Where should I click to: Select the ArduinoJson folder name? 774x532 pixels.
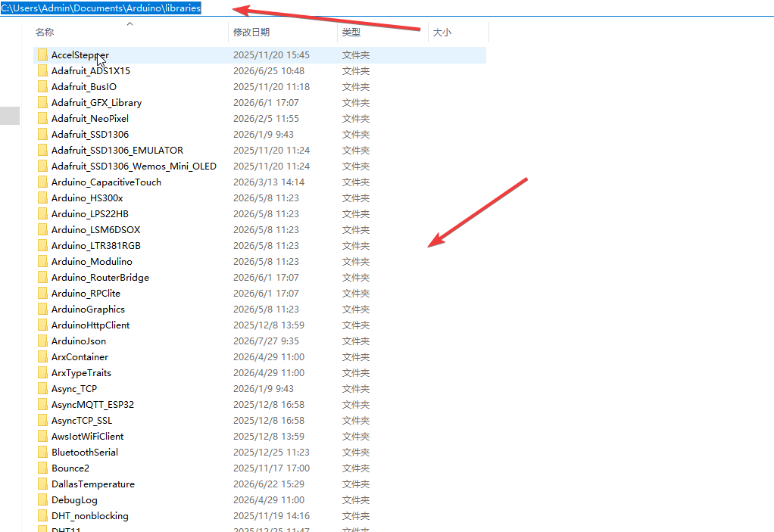79,341
